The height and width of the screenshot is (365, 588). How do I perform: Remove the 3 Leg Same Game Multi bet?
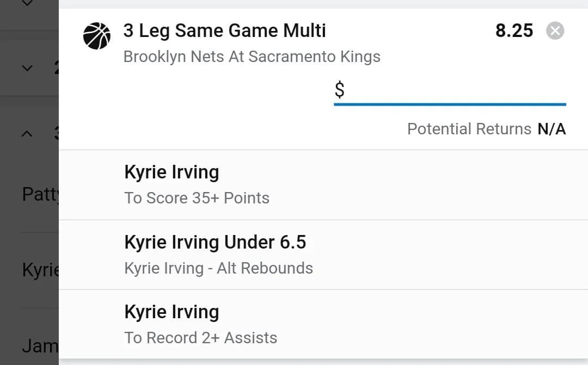(555, 30)
